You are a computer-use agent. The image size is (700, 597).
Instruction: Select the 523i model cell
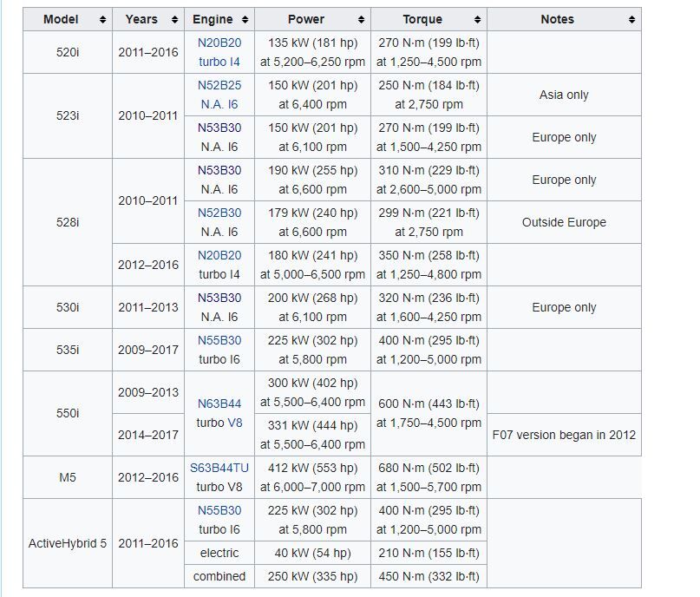tap(68, 116)
